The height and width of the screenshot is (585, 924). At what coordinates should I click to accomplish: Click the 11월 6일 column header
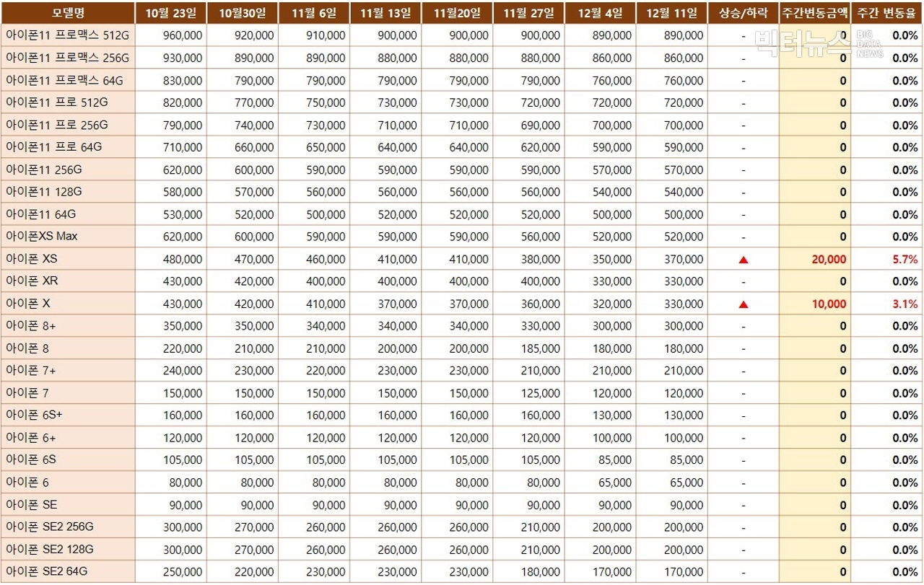coord(313,13)
